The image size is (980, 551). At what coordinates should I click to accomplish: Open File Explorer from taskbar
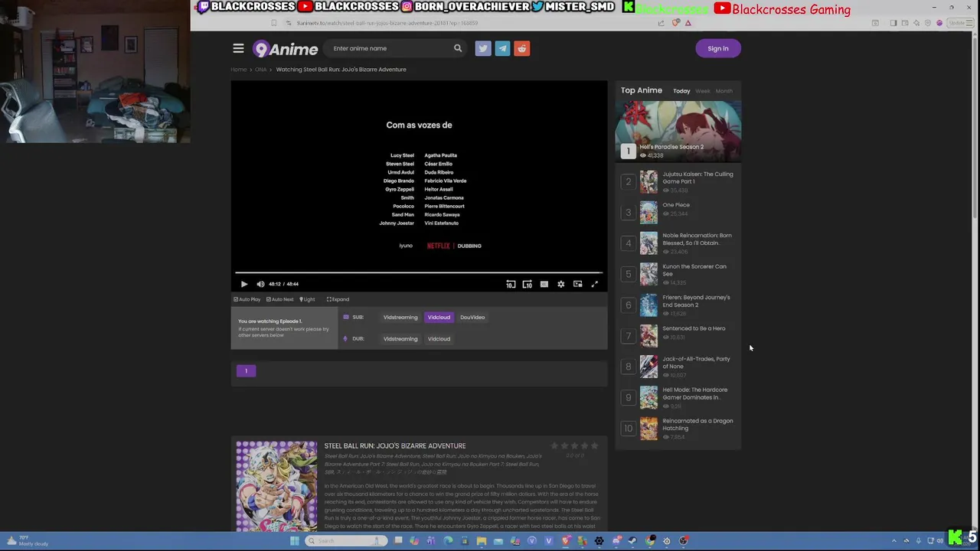pyautogui.click(x=482, y=541)
